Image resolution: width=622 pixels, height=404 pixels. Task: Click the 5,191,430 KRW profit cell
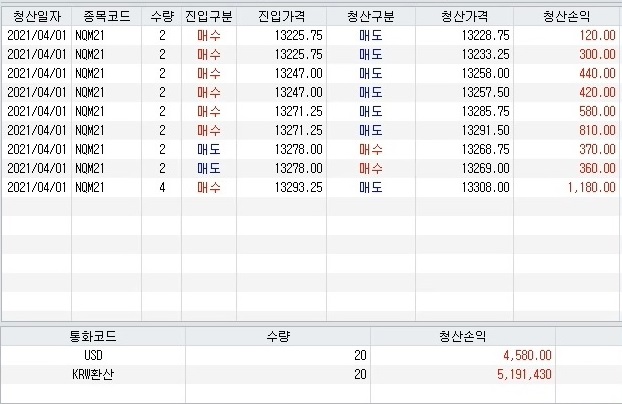tap(524, 374)
